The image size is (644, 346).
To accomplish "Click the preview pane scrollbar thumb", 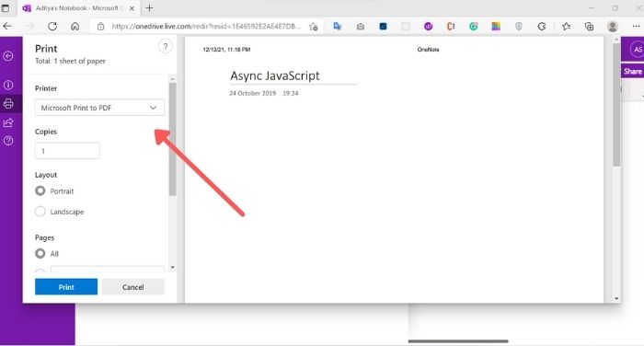I will pos(616,105).
